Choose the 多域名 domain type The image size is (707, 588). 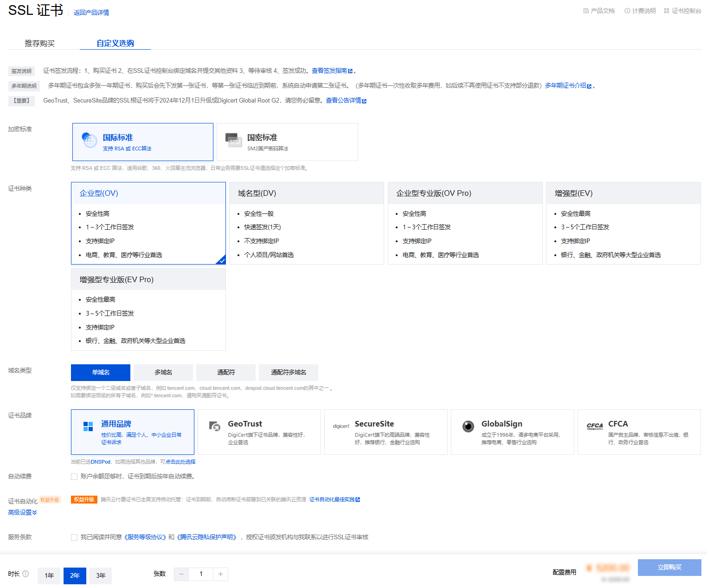[163, 372]
